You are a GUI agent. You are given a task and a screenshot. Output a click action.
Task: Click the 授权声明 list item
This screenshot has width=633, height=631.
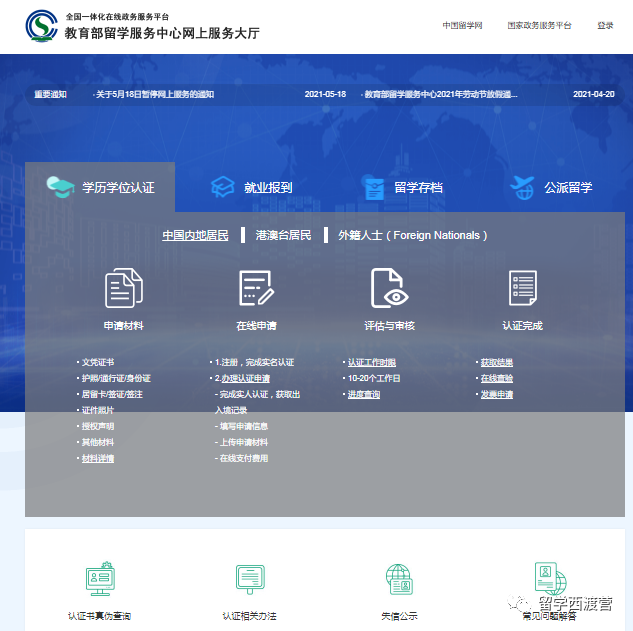[x=98, y=426]
